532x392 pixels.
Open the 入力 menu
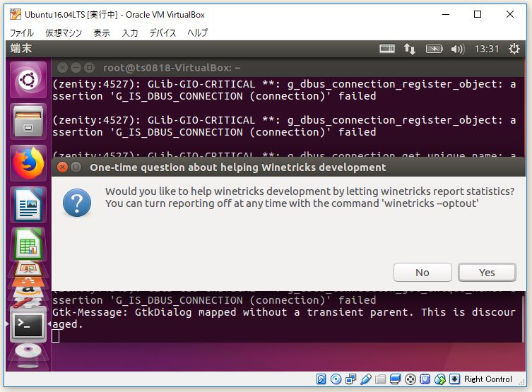point(130,32)
